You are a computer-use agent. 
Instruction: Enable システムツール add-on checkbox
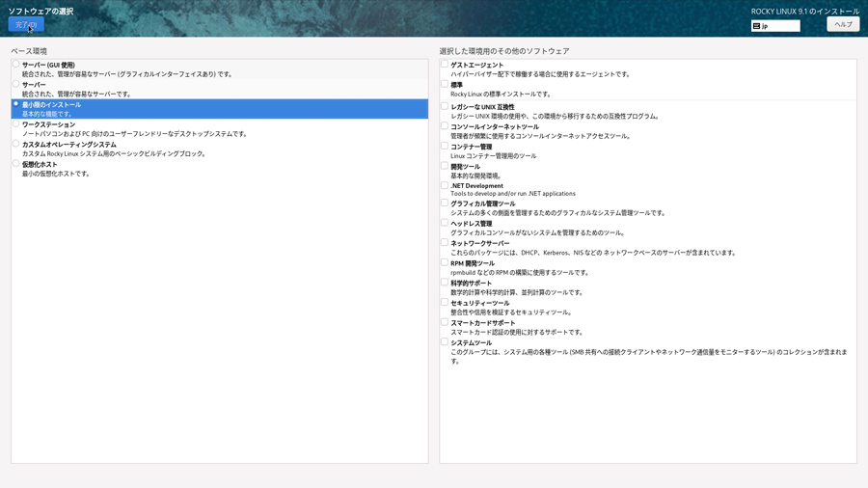(445, 342)
